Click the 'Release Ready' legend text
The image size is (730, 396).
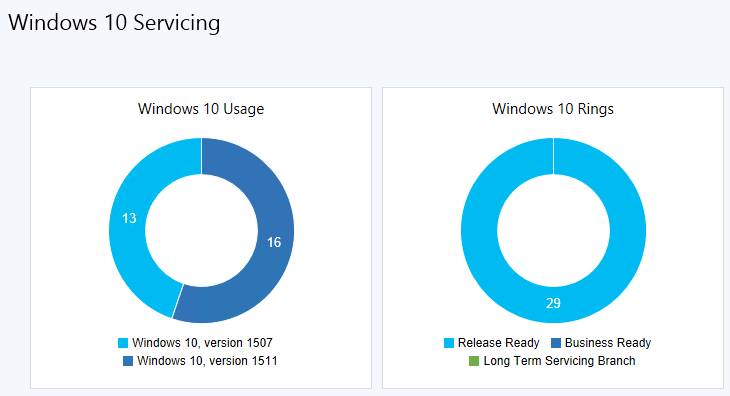point(499,343)
